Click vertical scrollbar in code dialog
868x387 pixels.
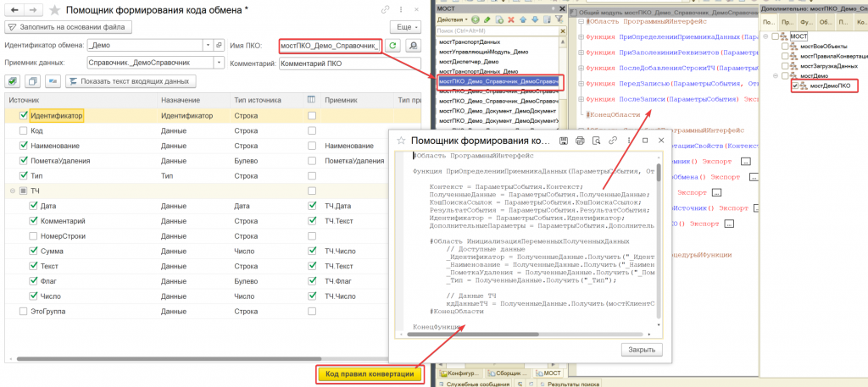click(658, 173)
